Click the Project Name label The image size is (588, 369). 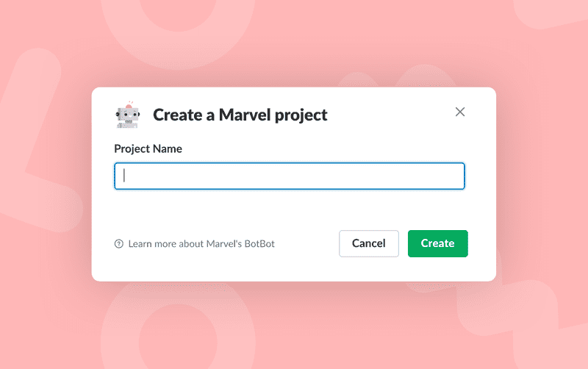148,148
